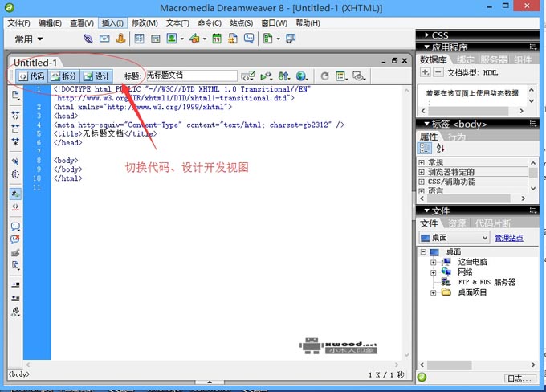Screen dimensions: 546x392
Task: Toggle category view in Attributes panel
Action: coord(425,148)
